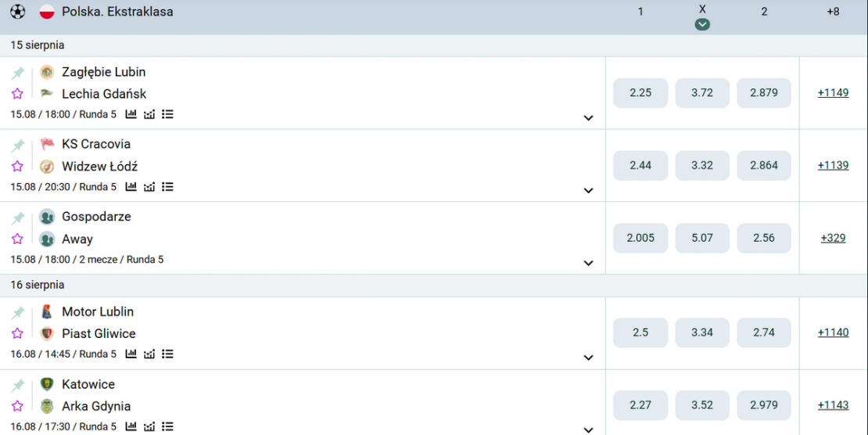Open statistics chart icon for Katowice match
The height and width of the screenshot is (435, 868).
click(131, 426)
